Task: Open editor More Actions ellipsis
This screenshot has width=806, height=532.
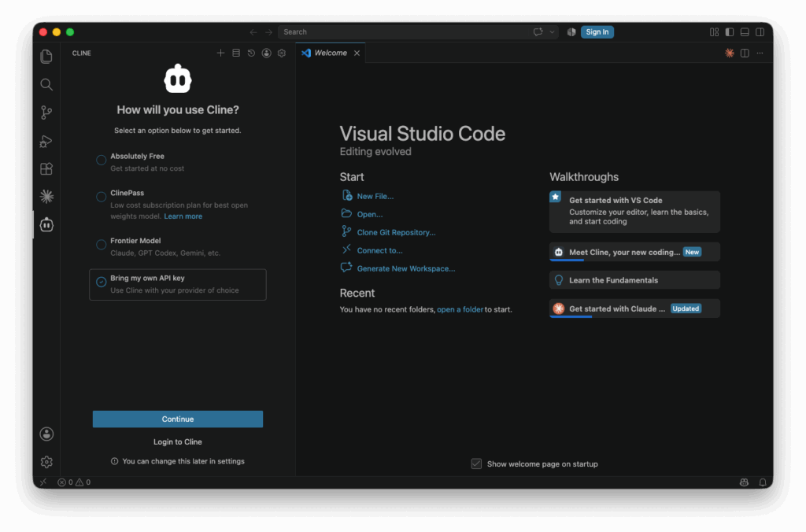Action: [760, 53]
